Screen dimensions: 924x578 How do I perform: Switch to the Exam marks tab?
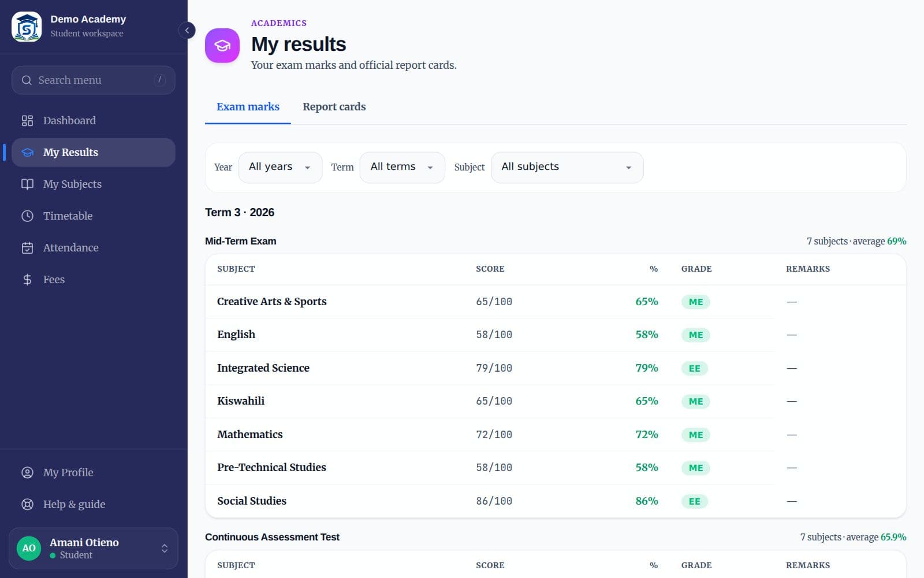248,106
